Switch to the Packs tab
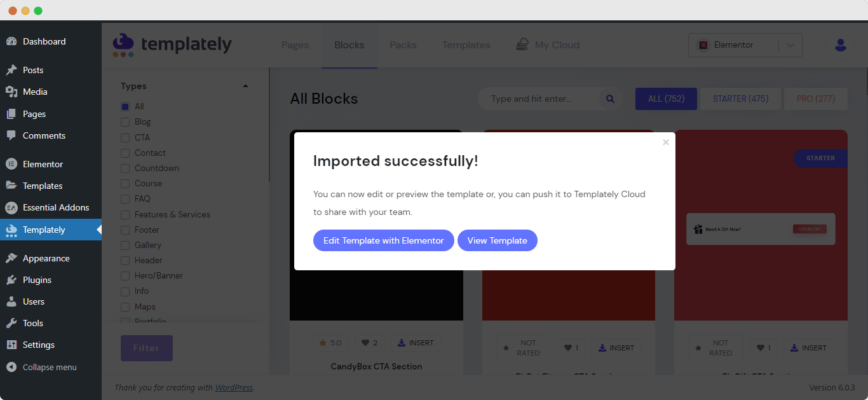Image resolution: width=868 pixels, height=400 pixels. pos(403,45)
